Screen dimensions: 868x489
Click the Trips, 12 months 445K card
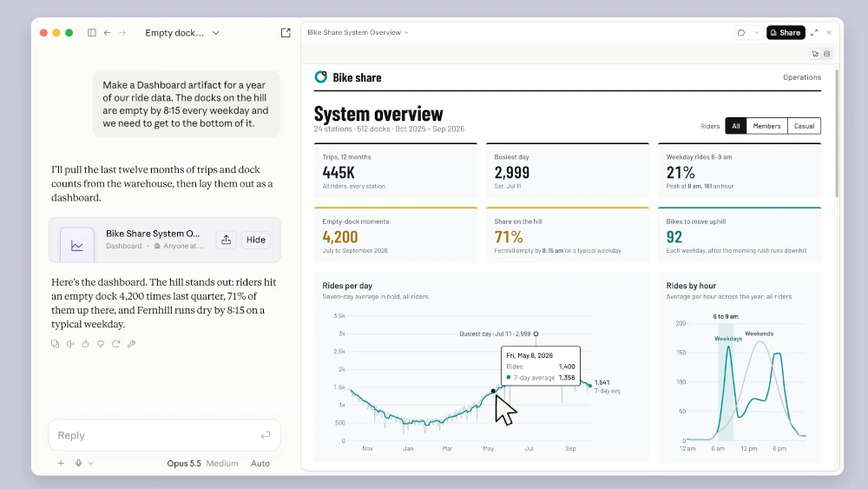(x=395, y=171)
